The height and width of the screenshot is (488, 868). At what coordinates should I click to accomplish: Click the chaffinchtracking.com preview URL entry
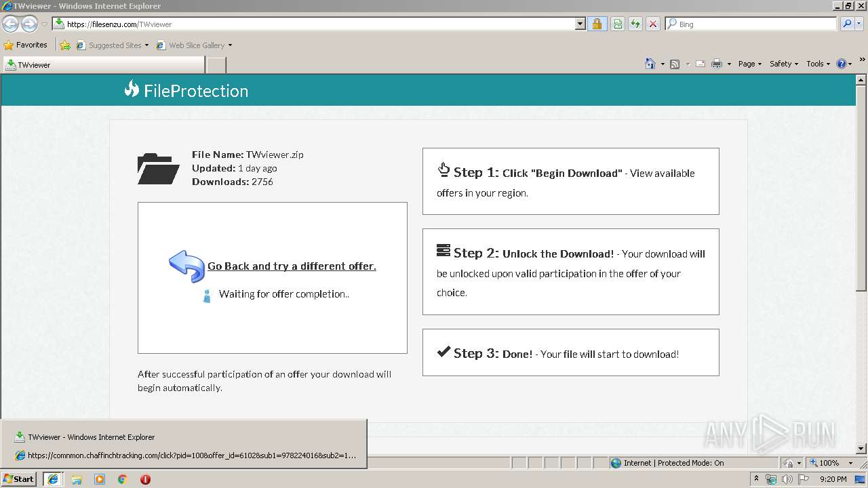pos(186,455)
